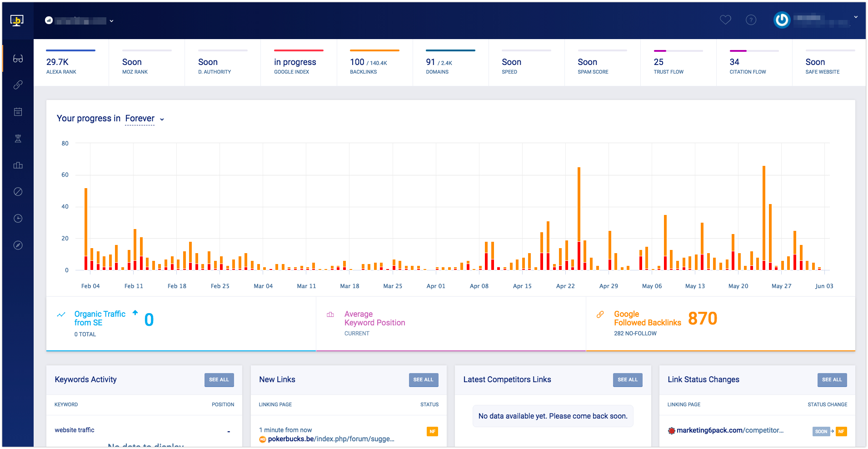Select the Backlinks 100 metric card
Image resolution: width=868 pixels, height=449 pixels.
pos(374,64)
